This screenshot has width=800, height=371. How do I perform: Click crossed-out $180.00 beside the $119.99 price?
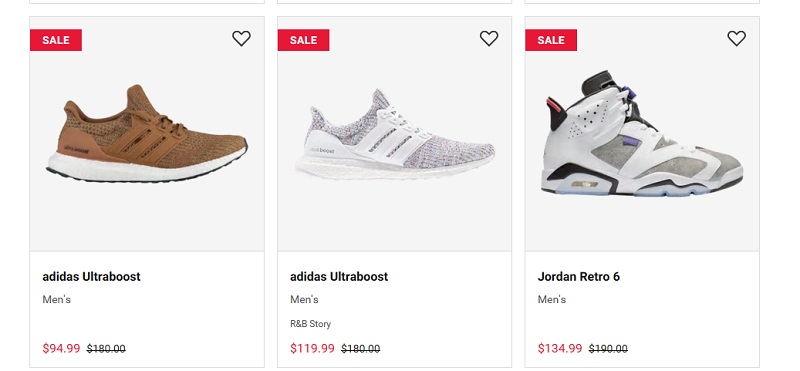tap(361, 349)
